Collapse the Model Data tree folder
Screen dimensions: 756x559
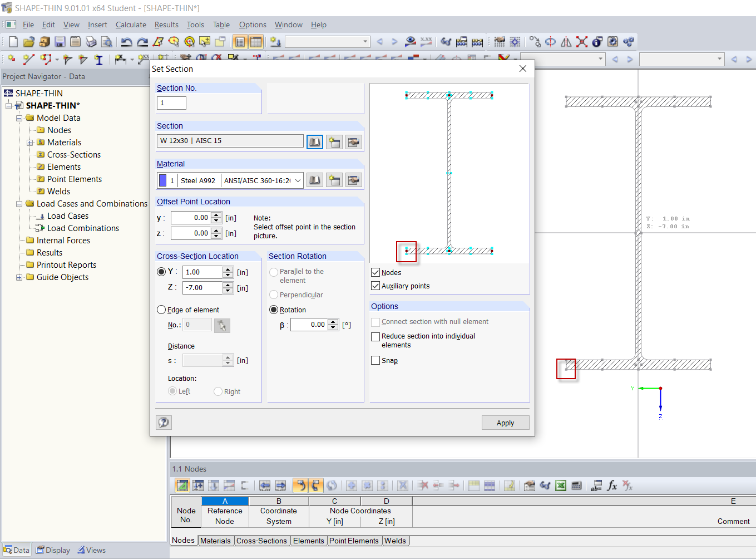(x=19, y=118)
